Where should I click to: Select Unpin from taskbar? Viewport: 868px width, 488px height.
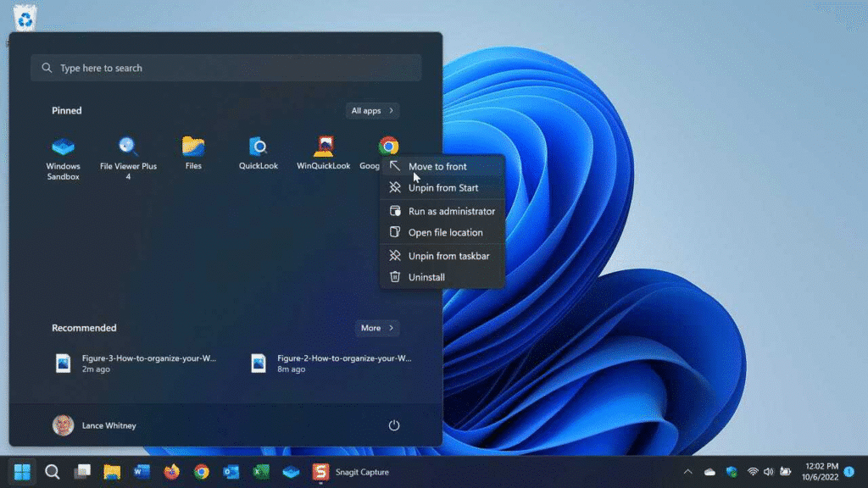pyautogui.click(x=442, y=256)
